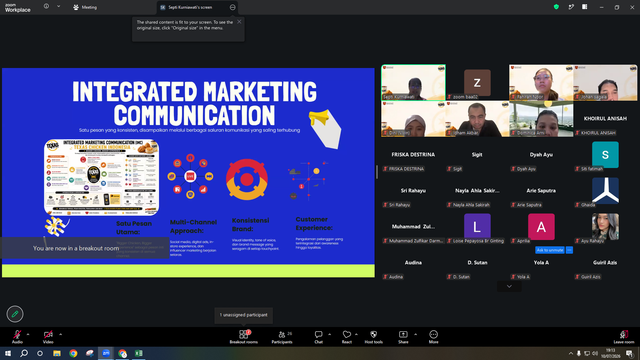This screenshot has height=360, width=640.
Task: Open the Chat panel
Action: 318,337
